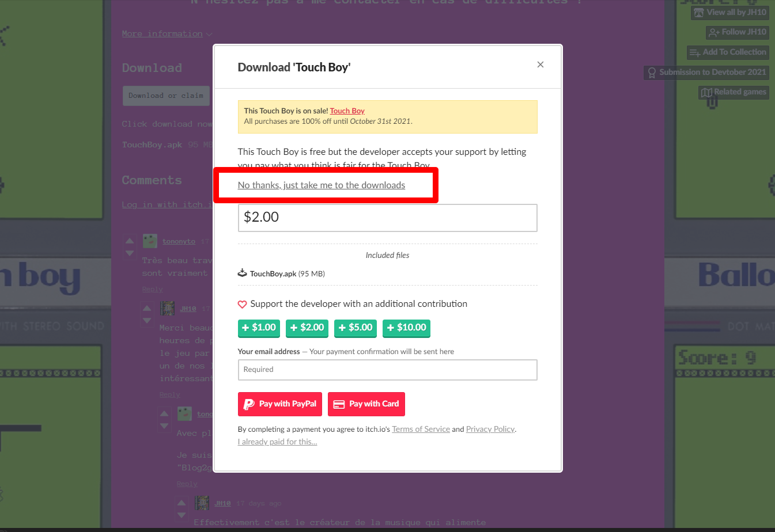Click 'I already paid for this...'

tap(277, 442)
